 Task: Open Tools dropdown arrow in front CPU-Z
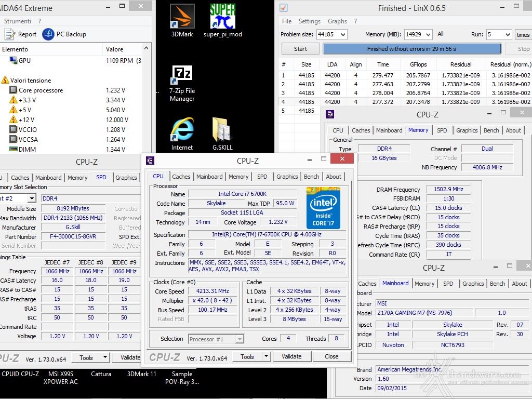[x=267, y=356]
